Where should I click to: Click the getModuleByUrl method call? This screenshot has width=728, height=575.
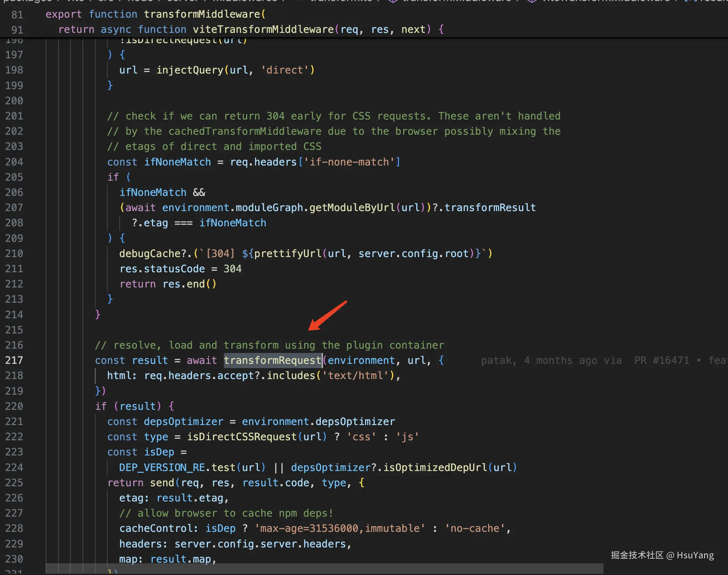coord(352,208)
